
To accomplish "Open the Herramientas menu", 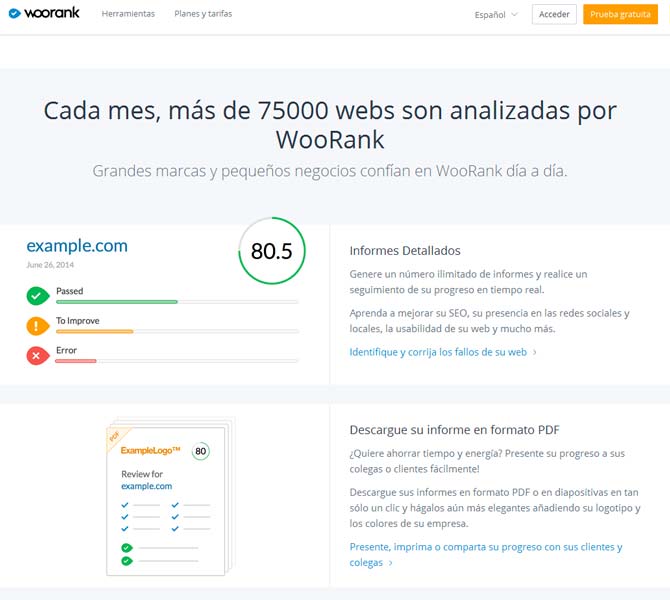I will click(128, 14).
